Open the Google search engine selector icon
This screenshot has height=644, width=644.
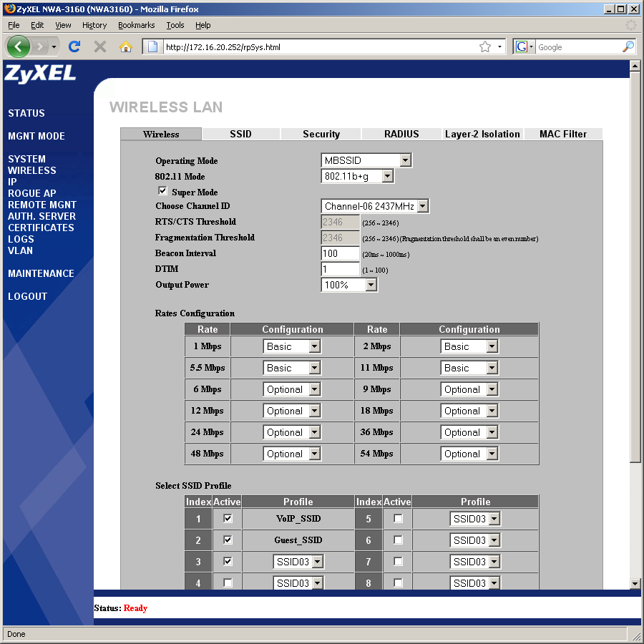coord(523,47)
